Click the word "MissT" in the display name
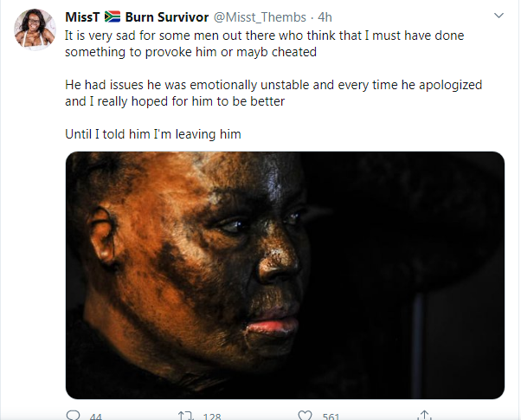 pos(82,17)
